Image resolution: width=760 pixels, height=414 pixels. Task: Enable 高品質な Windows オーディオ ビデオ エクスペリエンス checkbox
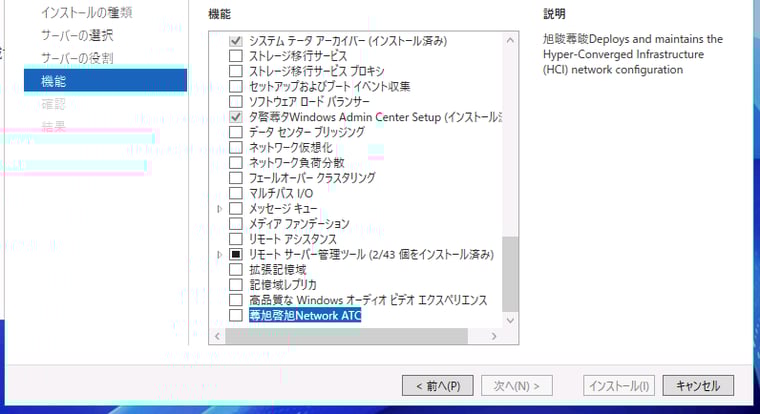(x=236, y=300)
